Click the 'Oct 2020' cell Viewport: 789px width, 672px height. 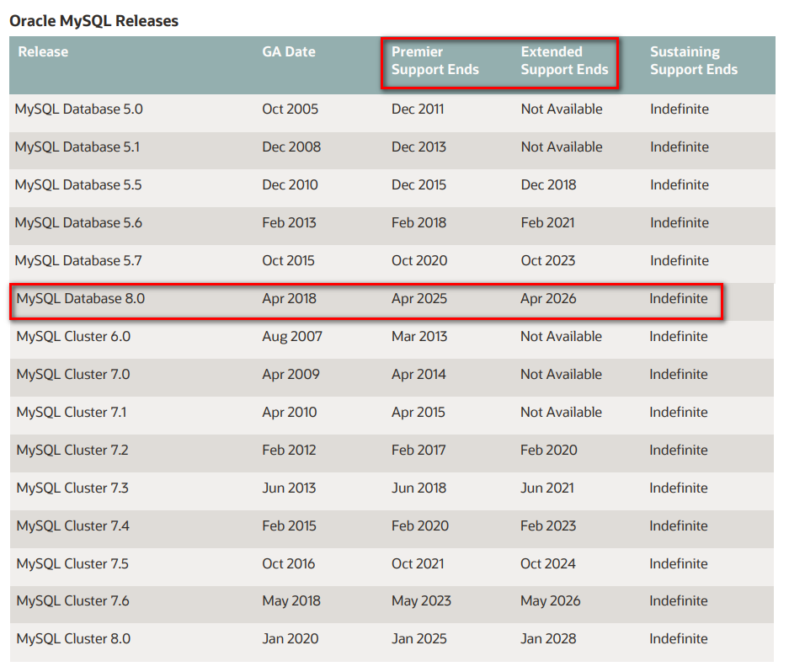click(x=419, y=261)
